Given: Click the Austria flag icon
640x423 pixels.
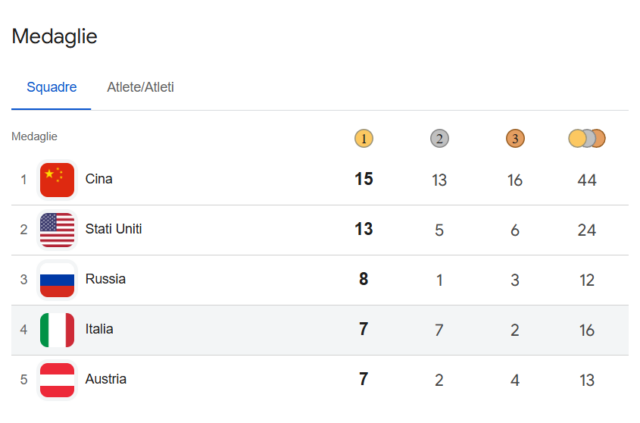Looking at the screenshot, I should point(57,380).
